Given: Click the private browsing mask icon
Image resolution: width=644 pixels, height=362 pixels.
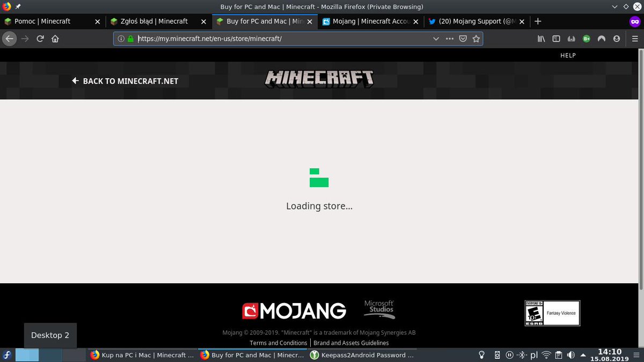Looking at the screenshot, I should (635, 21).
